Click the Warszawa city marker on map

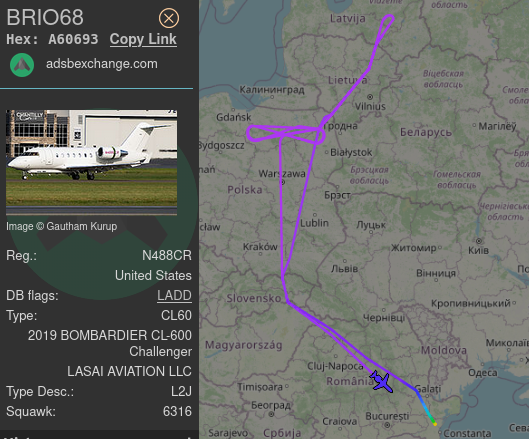[283, 182]
